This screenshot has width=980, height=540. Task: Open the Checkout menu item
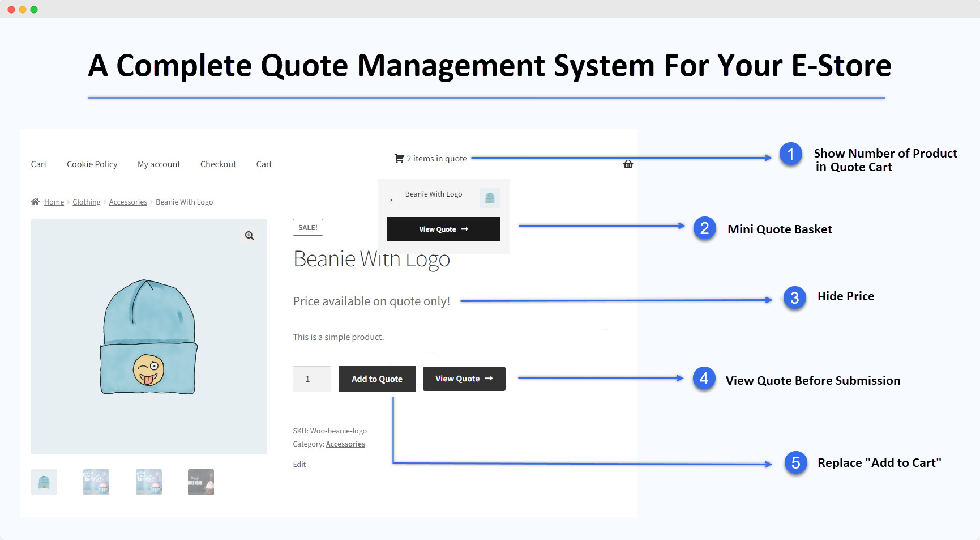tap(218, 164)
